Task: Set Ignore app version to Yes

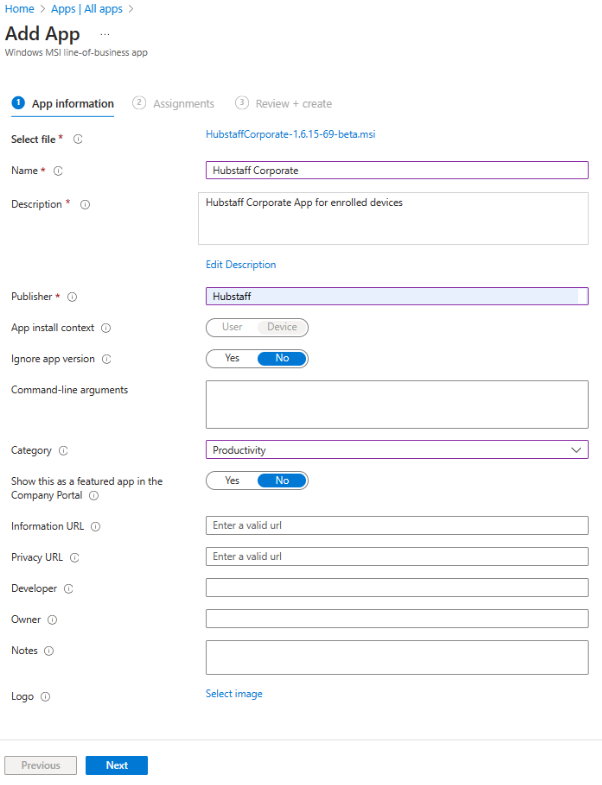Action: coord(232,358)
